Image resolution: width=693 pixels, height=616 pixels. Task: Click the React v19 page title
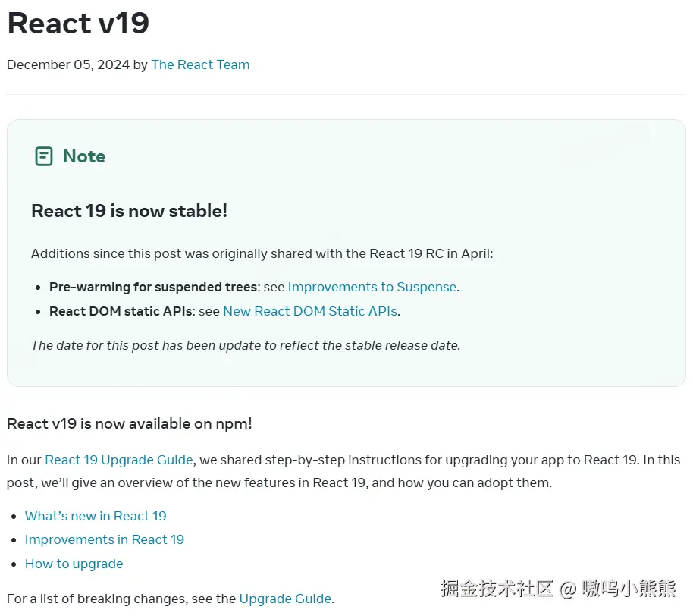coord(78,24)
